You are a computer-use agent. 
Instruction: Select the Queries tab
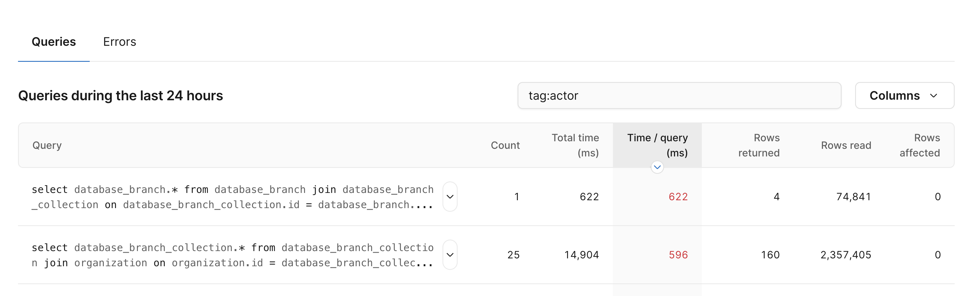(54, 41)
